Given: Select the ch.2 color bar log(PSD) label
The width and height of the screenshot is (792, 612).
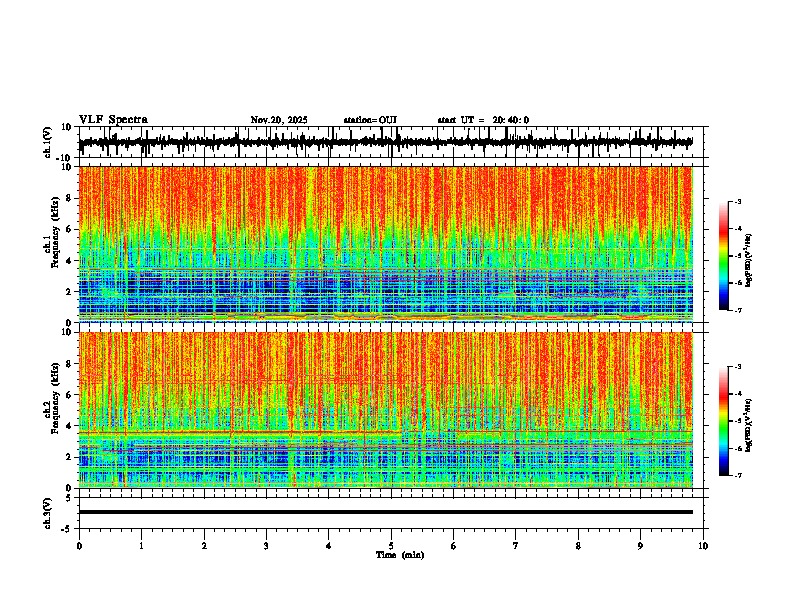Looking at the screenshot, I should pyautogui.click(x=749, y=425).
